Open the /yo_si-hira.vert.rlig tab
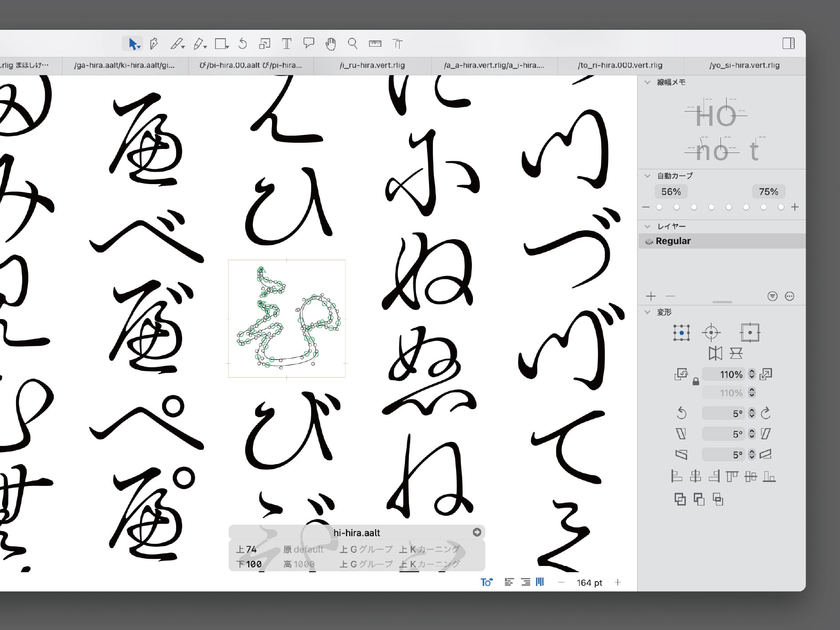Screen dimensions: 840x630 (744, 65)
